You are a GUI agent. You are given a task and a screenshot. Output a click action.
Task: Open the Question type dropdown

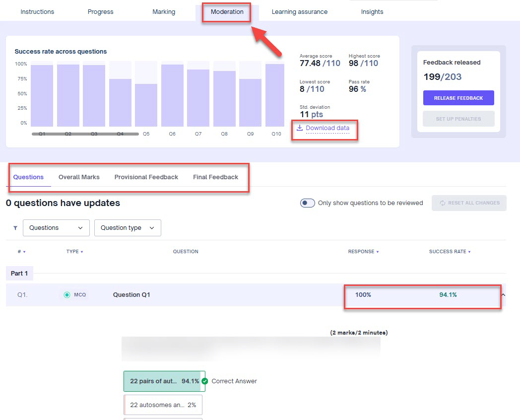128,228
